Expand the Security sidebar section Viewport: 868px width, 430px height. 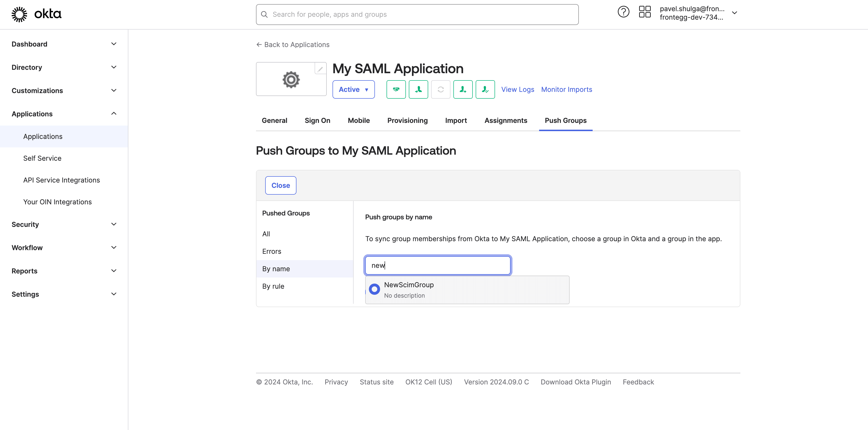[64, 224]
